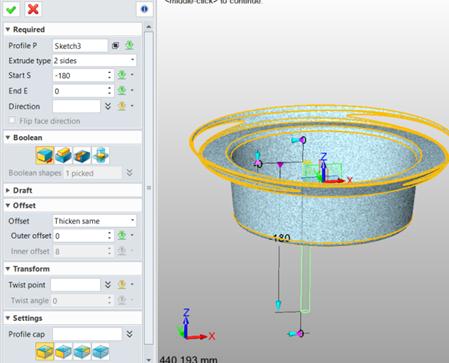Viewport: 449px width, 363px height.
Task: Enable Flip face direction checkbox
Action: [x=13, y=121]
